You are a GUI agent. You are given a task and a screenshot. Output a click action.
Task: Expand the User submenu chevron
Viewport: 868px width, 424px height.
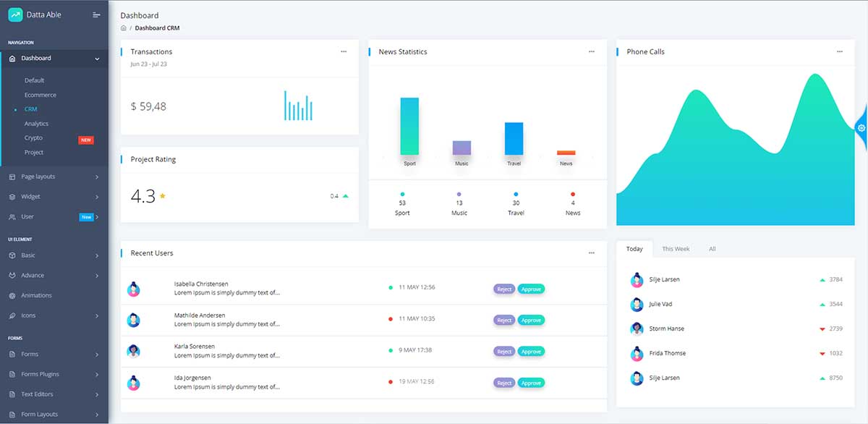(x=97, y=217)
